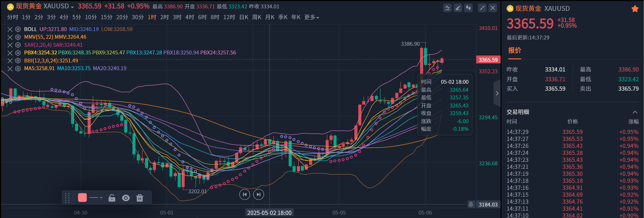Click the orange favorite star
Image resolution: width=644 pixels, height=218 pixels.
[x=635, y=9]
